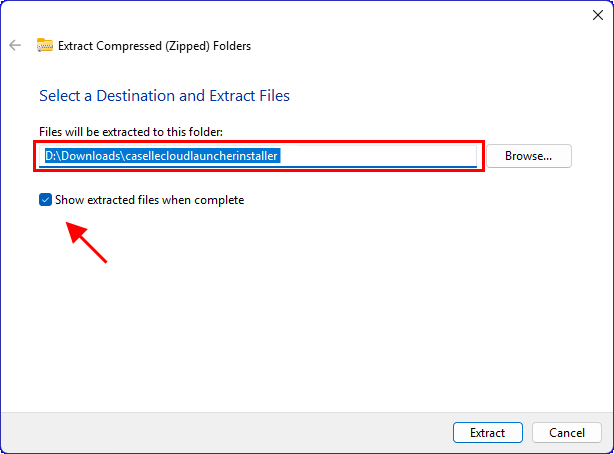The image size is (614, 454).
Task: Click the empty title bar area of the dialog
Action: point(300,14)
